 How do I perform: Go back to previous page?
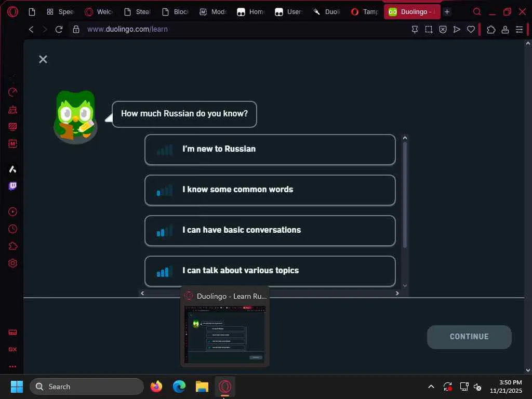click(31, 30)
